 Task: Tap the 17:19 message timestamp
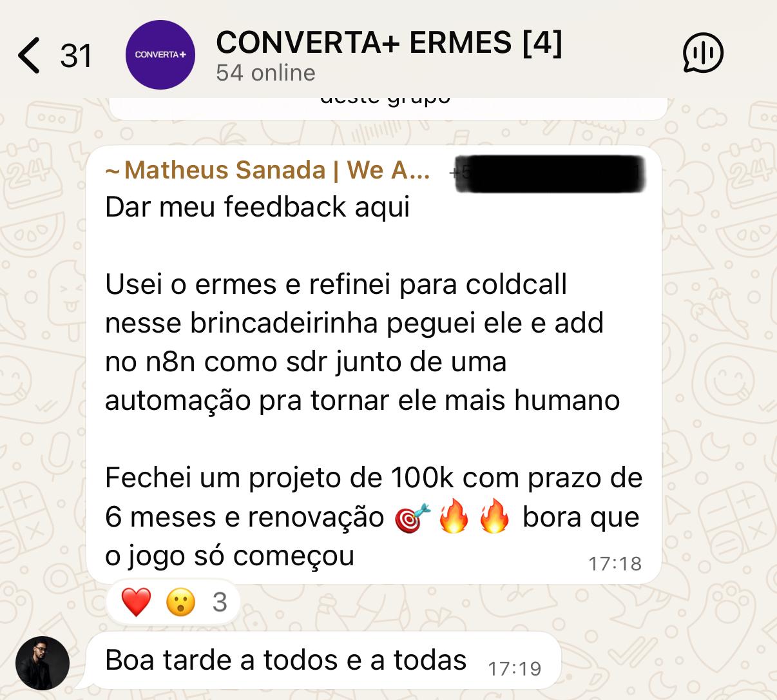coord(515,669)
